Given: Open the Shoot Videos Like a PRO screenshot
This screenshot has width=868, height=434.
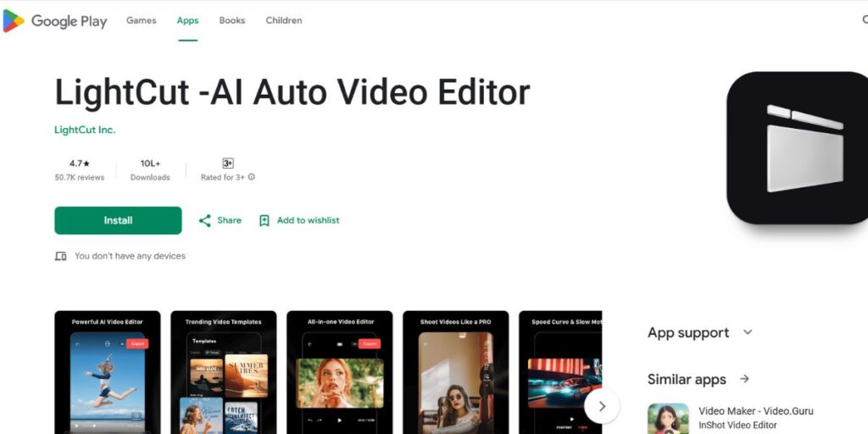Looking at the screenshot, I should [455, 372].
